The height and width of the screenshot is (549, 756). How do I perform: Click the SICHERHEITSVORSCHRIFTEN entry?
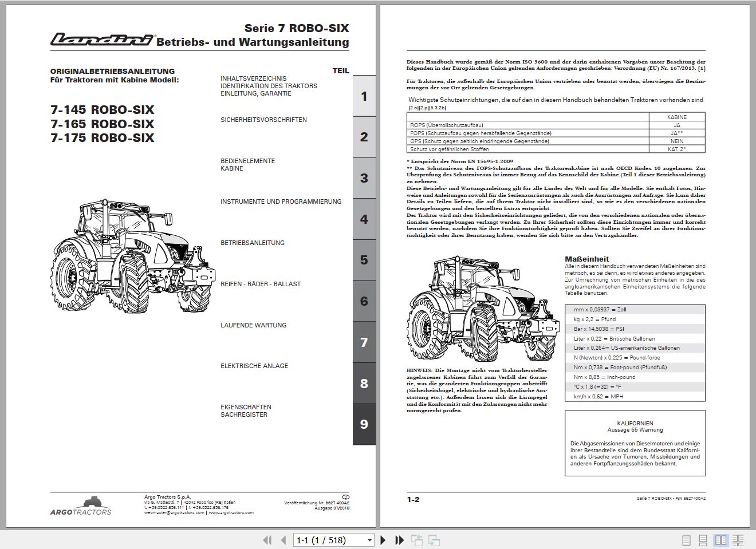(263, 120)
